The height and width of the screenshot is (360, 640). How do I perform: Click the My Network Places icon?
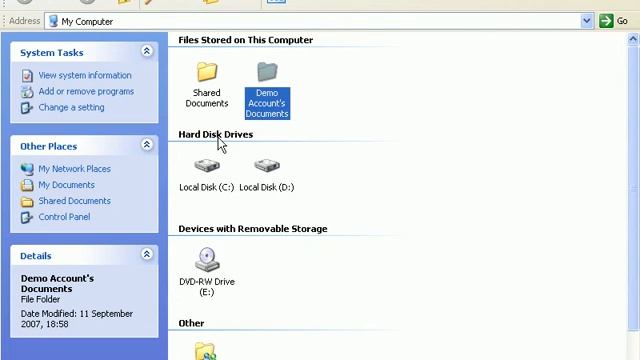click(x=27, y=169)
